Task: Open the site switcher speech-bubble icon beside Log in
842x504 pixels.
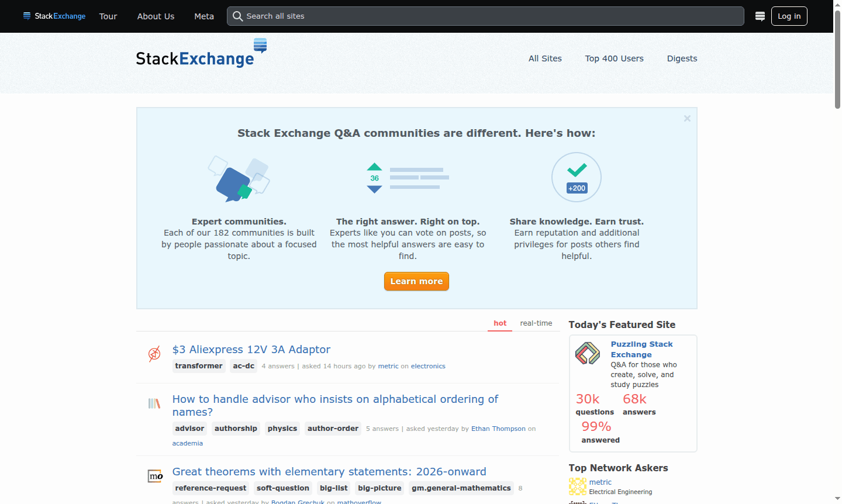Action: [760, 16]
